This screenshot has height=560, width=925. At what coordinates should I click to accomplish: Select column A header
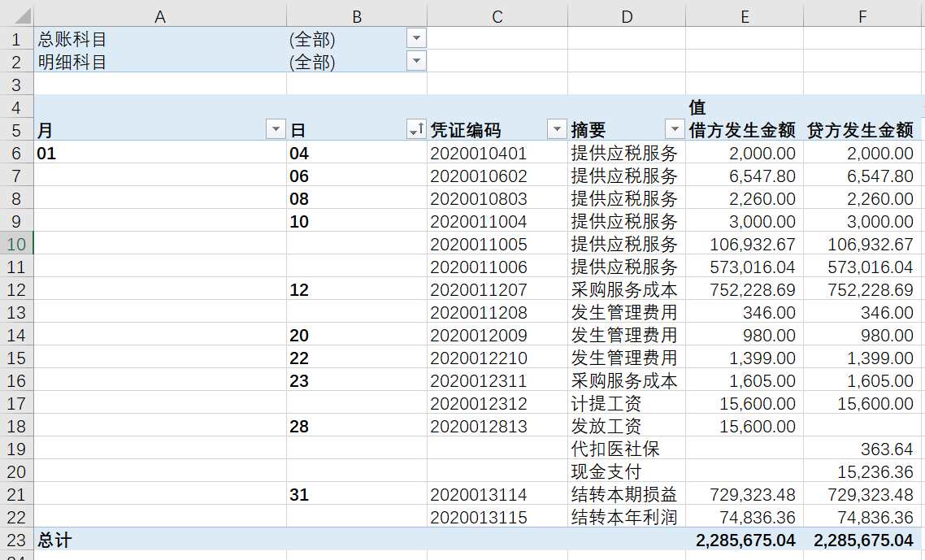point(160,16)
